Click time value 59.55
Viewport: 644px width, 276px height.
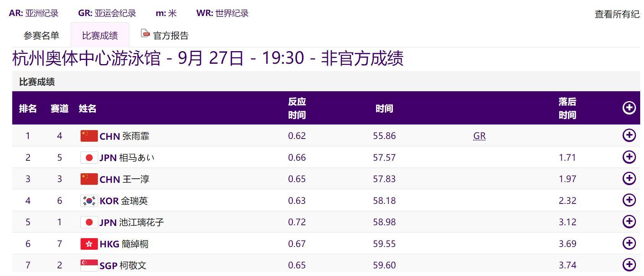pyautogui.click(x=384, y=244)
